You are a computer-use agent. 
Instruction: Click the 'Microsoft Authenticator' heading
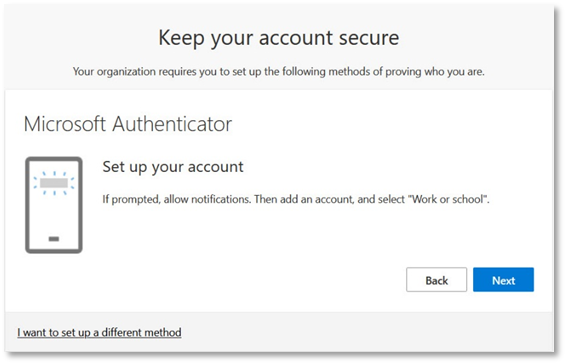(128, 124)
